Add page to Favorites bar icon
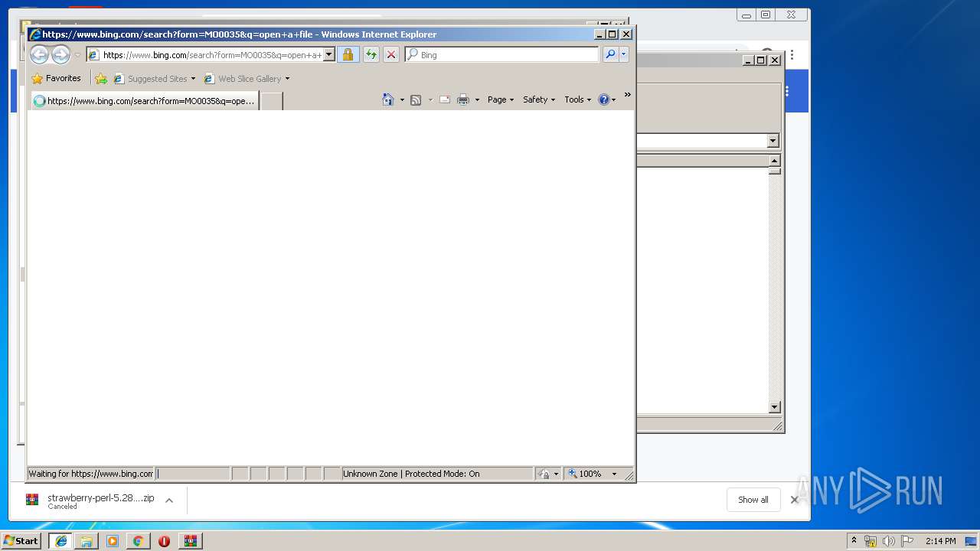 (x=101, y=78)
